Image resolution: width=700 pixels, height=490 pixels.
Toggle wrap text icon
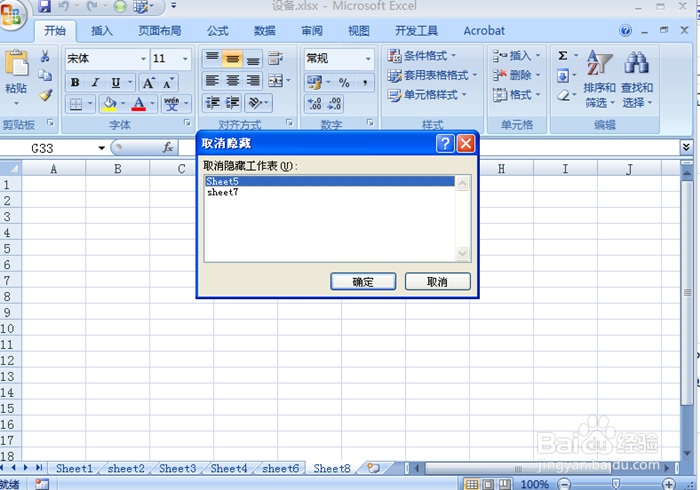[x=275, y=58]
